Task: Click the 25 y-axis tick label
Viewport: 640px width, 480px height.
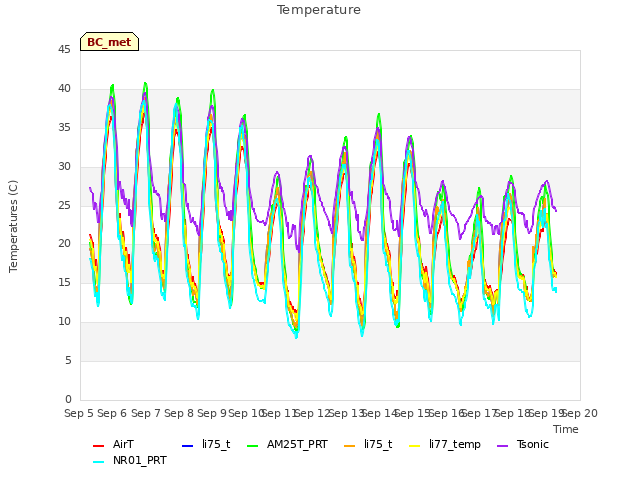Action: (64, 205)
